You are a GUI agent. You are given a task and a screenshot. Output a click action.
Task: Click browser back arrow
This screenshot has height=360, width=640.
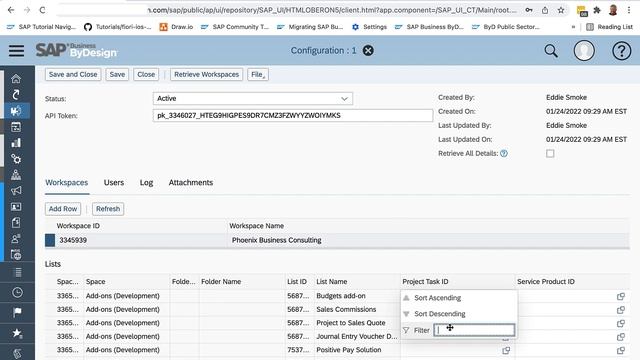pos(11,10)
